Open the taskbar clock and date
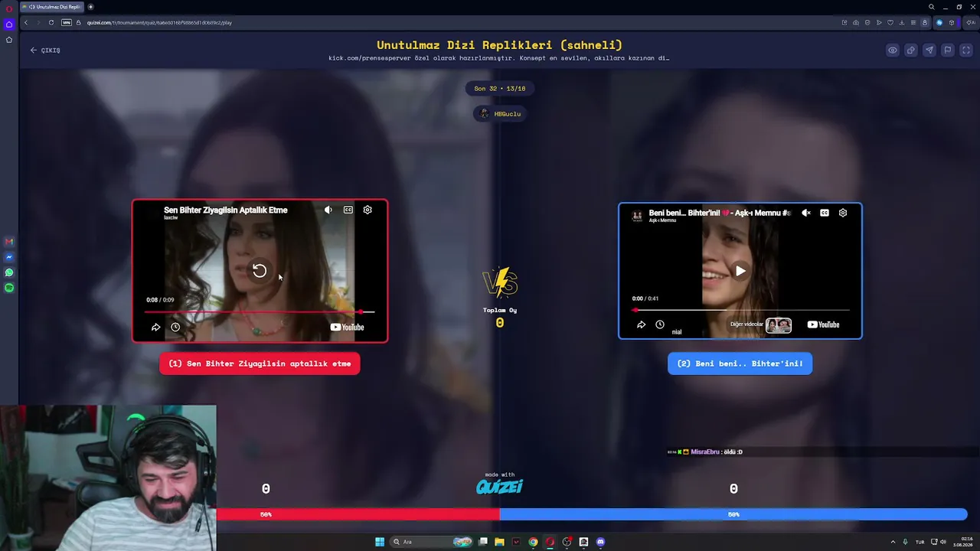This screenshot has width=980, height=551. pos(962,542)
